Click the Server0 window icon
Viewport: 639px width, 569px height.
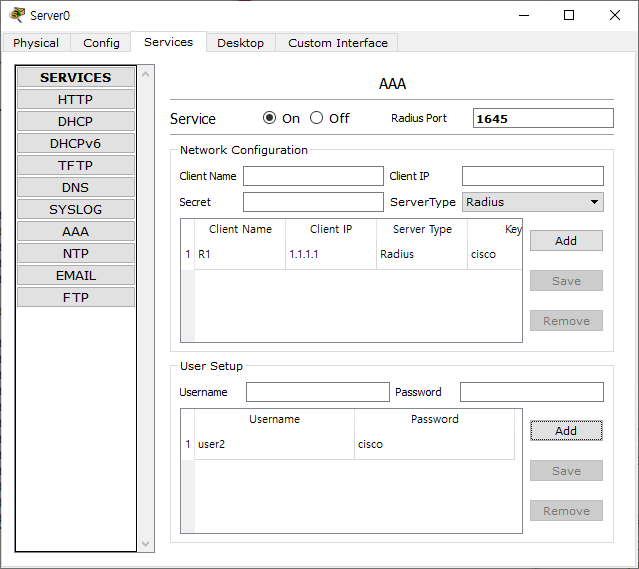[17, 15]
